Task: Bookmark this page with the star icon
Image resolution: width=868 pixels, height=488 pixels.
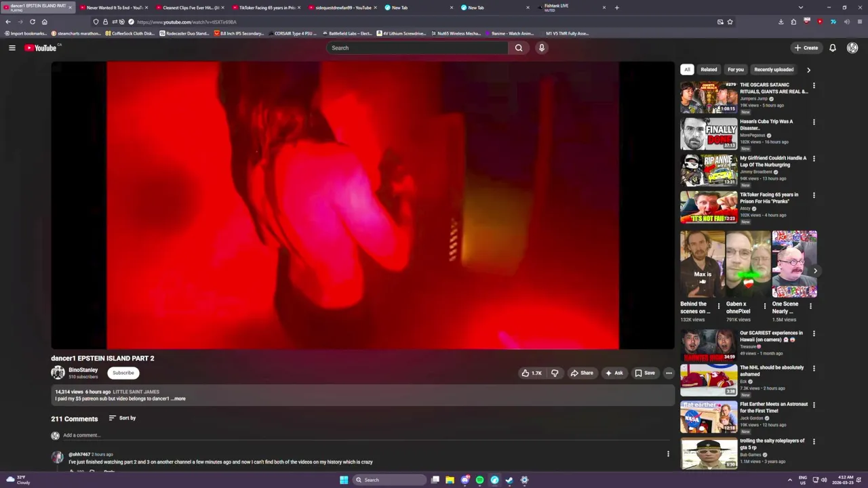Action: (x=730, y=22)
